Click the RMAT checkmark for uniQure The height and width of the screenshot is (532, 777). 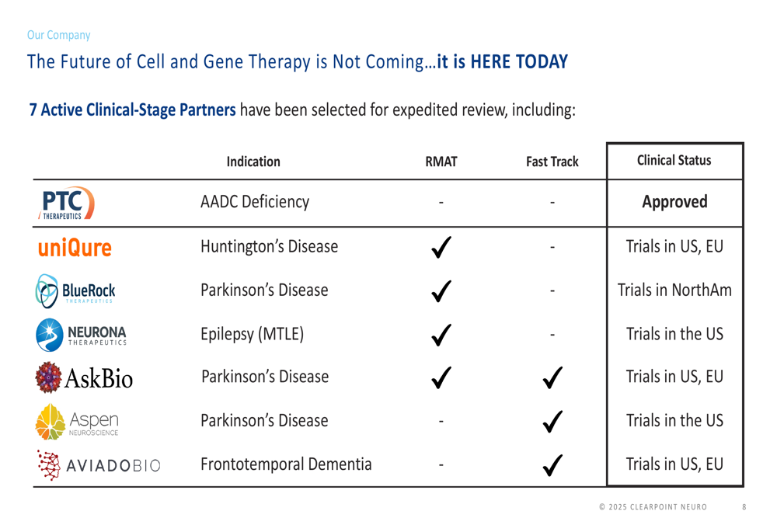pos(441,247)
